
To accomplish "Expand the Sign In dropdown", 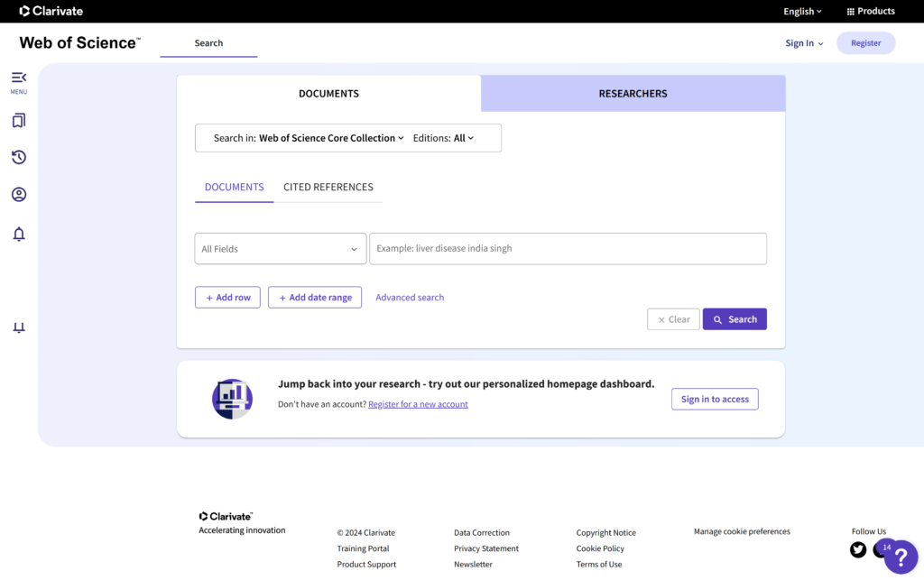I will (x=804, y=43).
